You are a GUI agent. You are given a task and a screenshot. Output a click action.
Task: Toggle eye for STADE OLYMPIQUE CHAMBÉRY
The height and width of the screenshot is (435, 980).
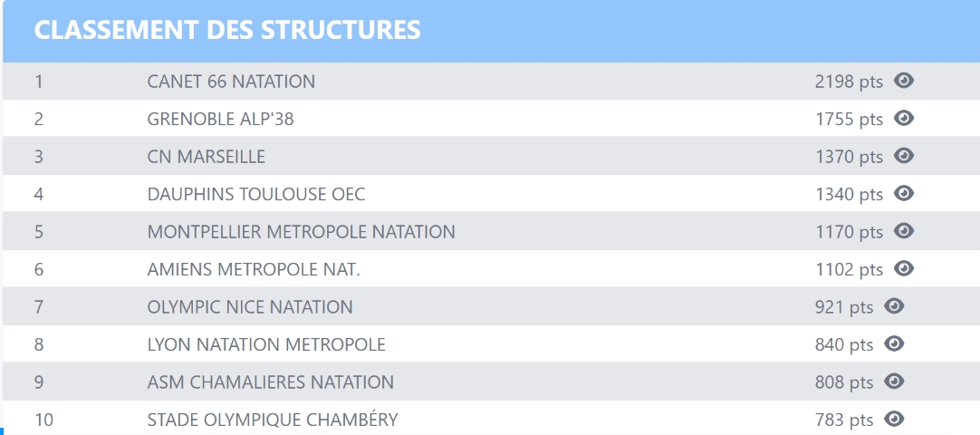tap(894, 419)
